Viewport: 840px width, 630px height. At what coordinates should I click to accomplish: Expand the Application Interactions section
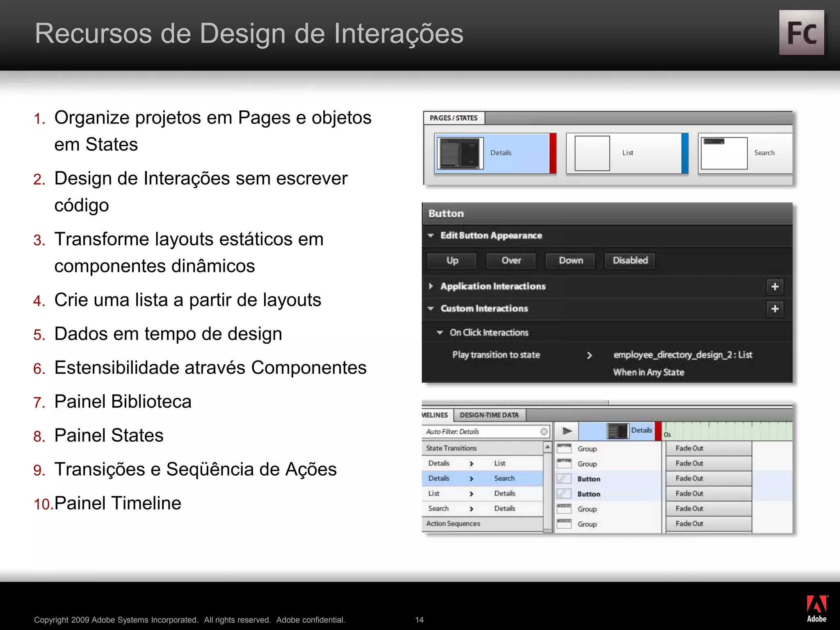pyautogui.click(x=431, y=286)
